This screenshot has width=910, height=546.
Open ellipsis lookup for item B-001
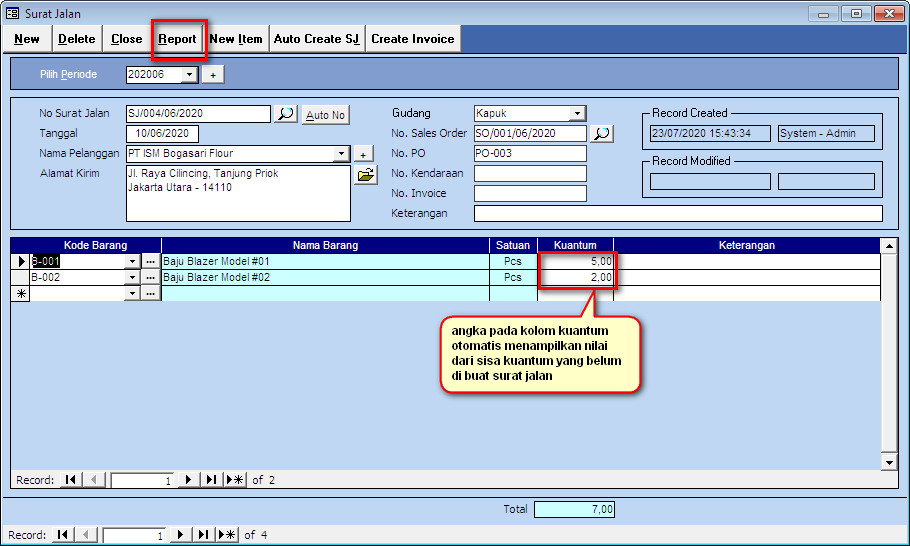pos(150,262)
